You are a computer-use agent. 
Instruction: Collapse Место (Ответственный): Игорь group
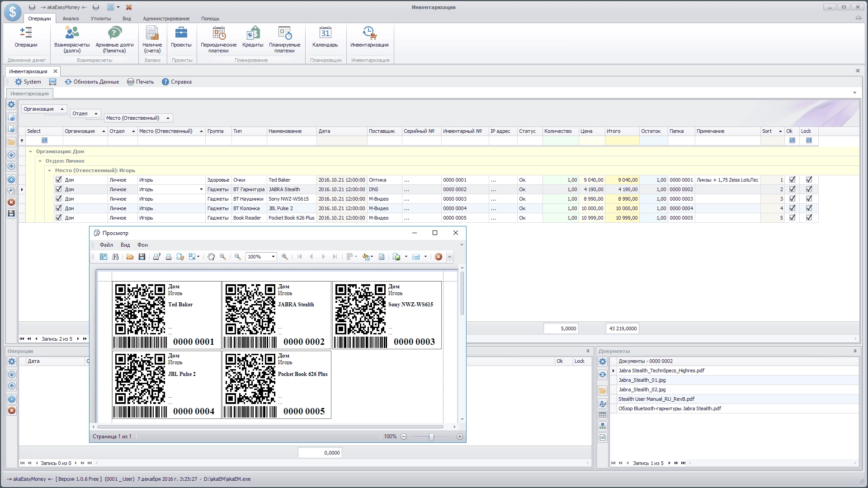49,170
